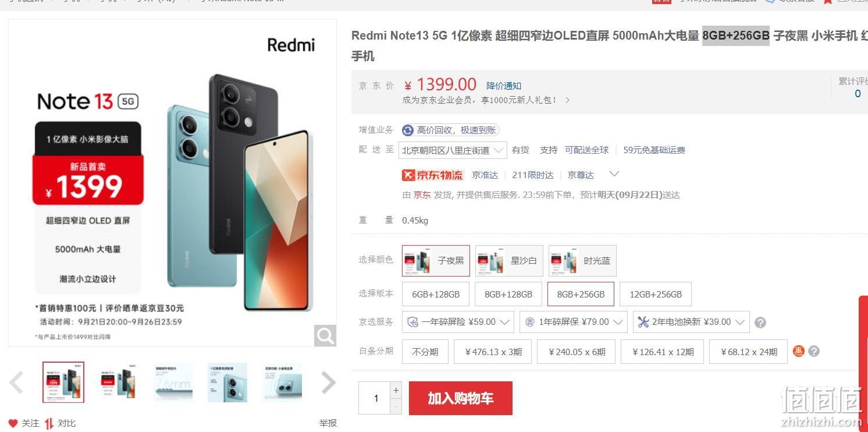The height and width of the screenshot is (432, 868).
Task: Click the 高价回收 recycle icon
Action: [x=408, y=130]
